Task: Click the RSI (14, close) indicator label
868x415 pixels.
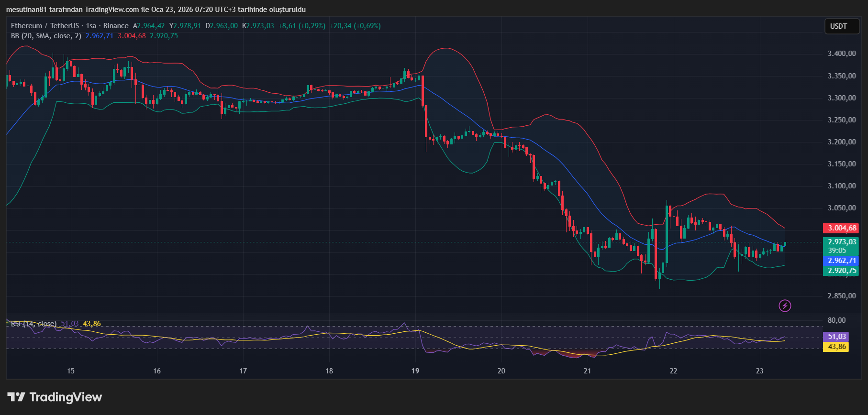Action: point(33,324)
